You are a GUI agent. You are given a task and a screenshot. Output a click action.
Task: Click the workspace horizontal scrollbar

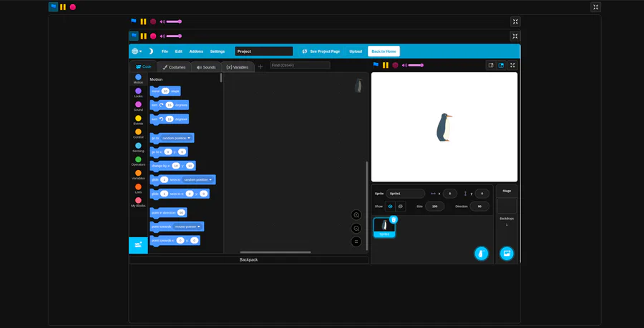275,252
